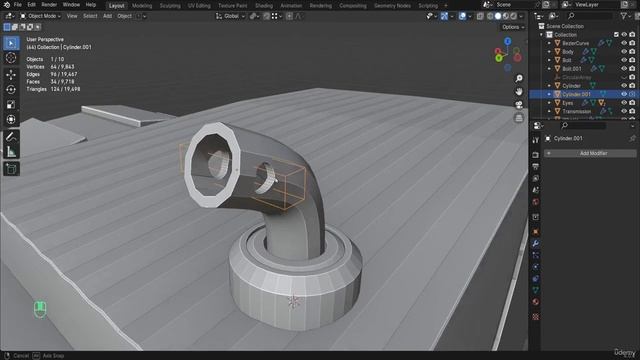
Task: Open the File menu
Action: tap(18, 5)
